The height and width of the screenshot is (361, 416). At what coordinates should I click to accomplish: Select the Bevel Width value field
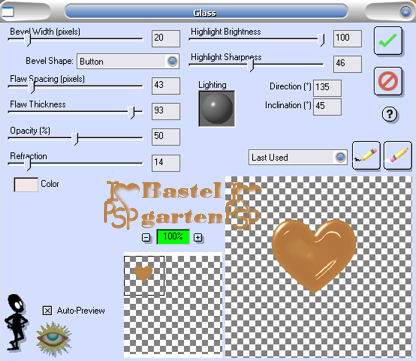pos(166,38)
